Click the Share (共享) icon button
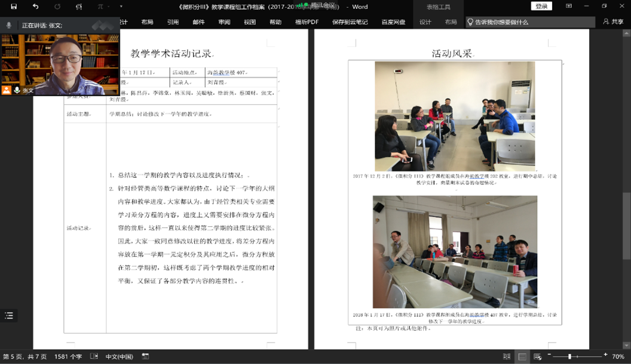631x364 pixels. click(614, 22)
